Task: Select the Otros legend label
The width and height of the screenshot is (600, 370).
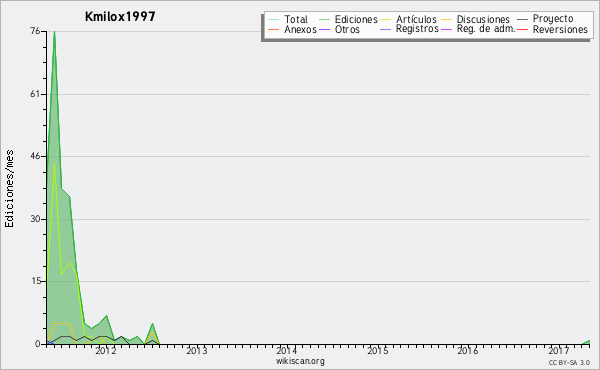Action: pos(347,29)
